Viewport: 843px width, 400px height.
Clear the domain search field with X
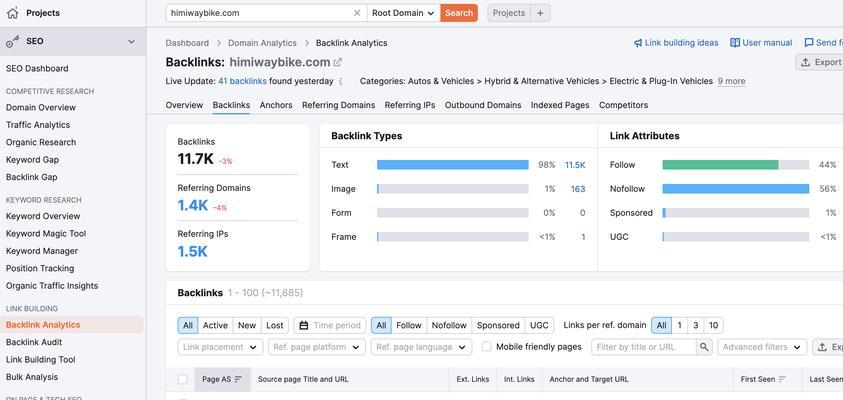[x=357, y=13]
